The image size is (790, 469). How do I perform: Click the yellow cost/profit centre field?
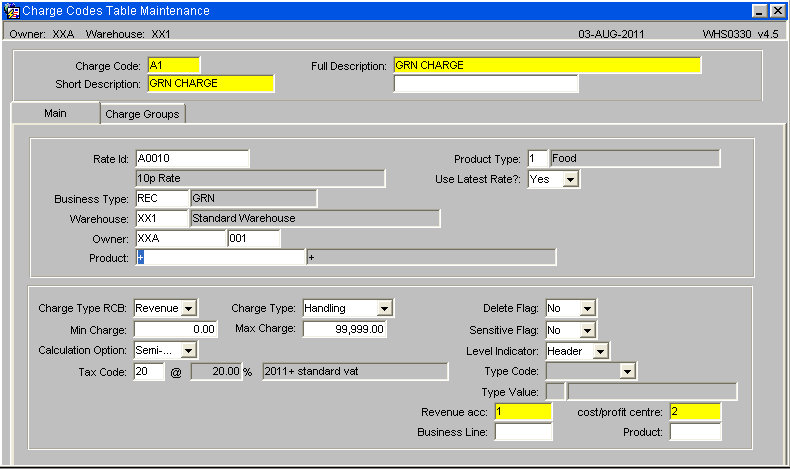click(x=695, y=412)
